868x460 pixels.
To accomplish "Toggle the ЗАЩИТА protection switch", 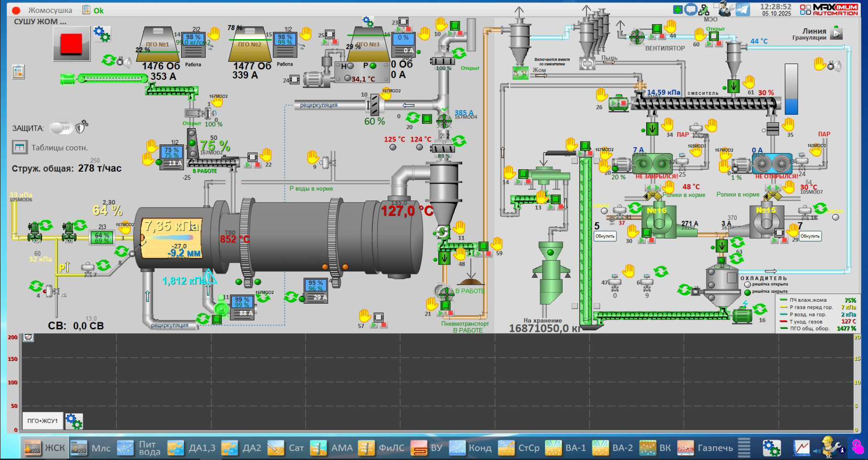I will pos(61,128).
